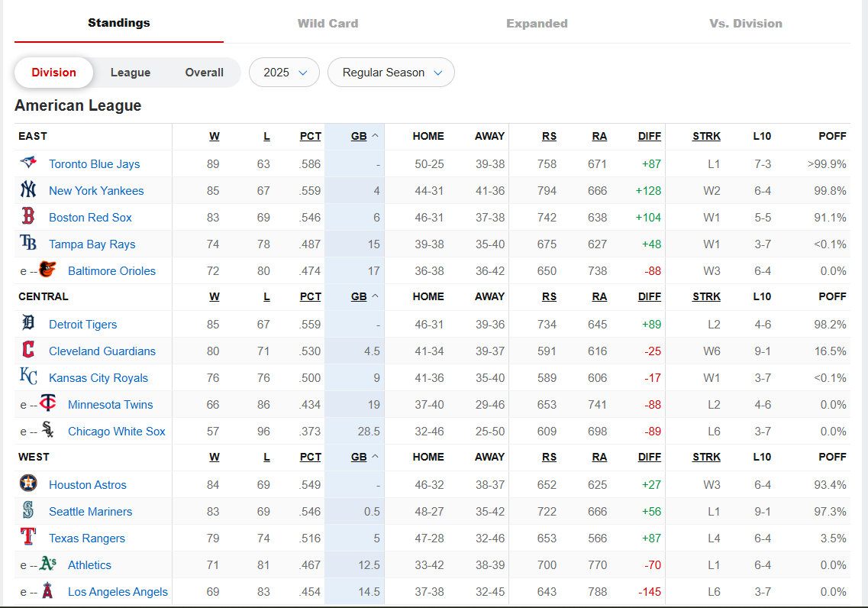Open the Regular Season dropdown
Image resolution: width=868 pixels, height=608 pixels.
click(392, 73)
